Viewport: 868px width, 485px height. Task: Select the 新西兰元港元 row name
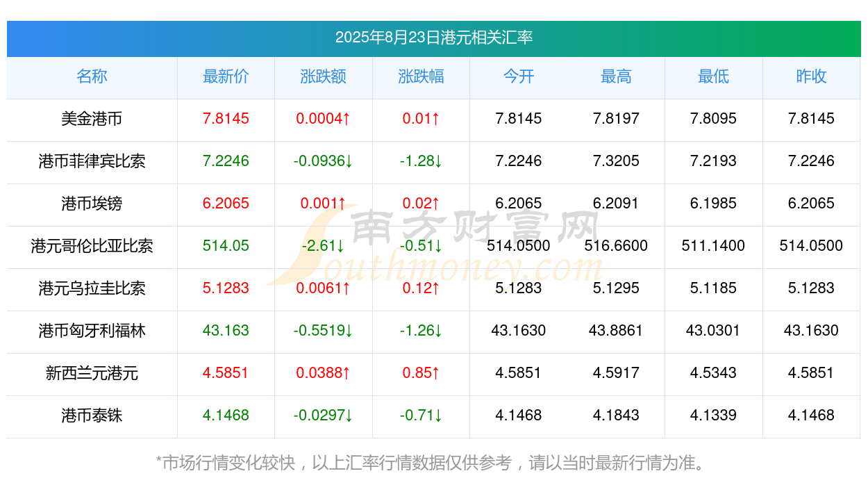92,373
